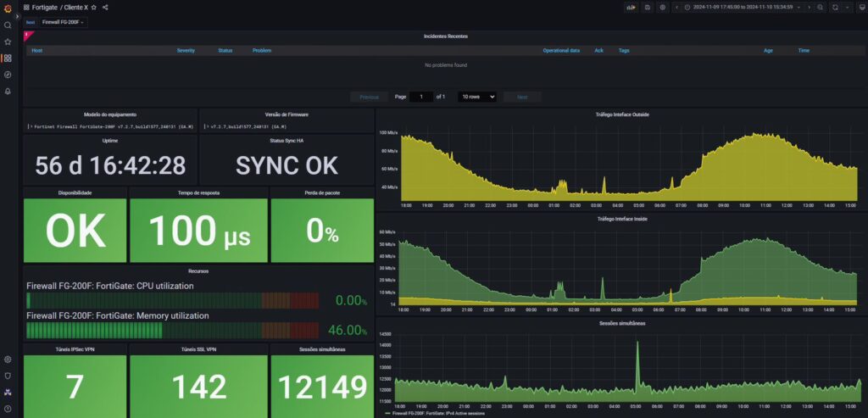Open Configuration gear in sidebar

8,359
